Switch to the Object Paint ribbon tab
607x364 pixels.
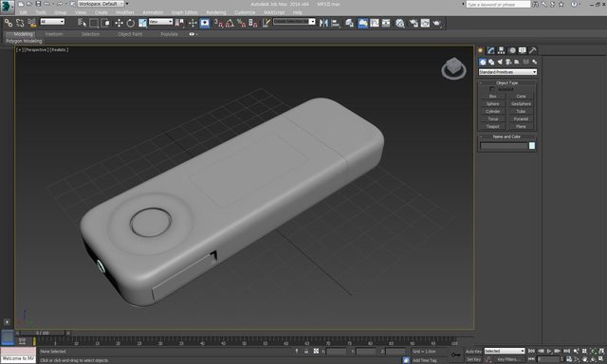[130, 34]
